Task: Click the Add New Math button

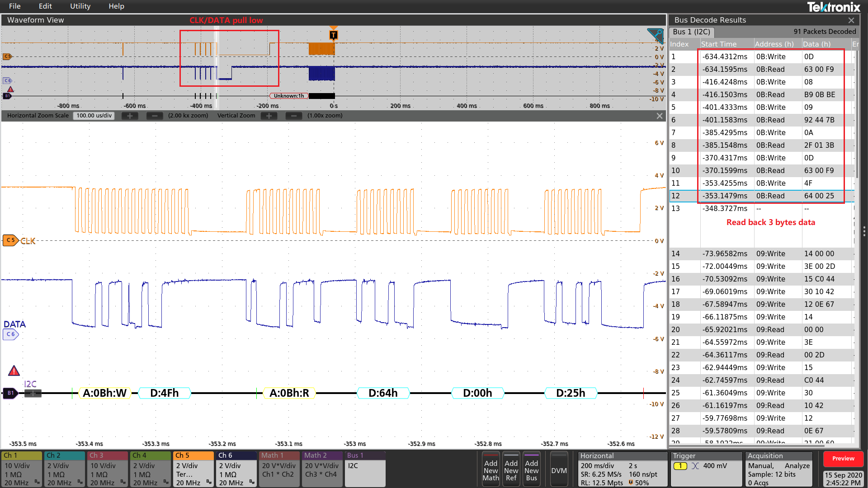Action: tap(491, 470)
